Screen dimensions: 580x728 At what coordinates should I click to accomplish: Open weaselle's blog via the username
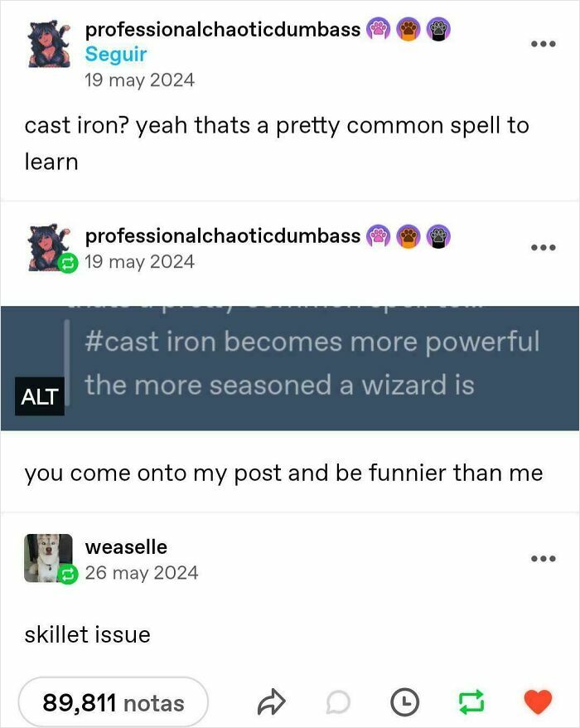click(127, 546)
